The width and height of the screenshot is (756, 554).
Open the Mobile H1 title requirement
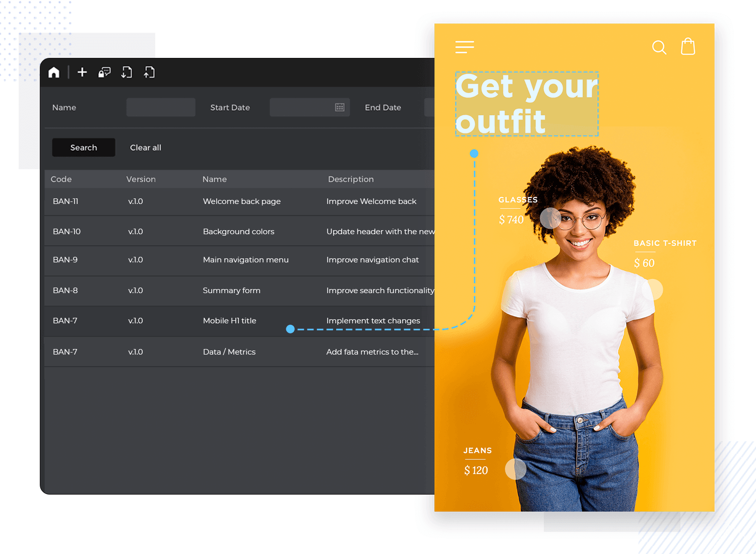point(230,321)
